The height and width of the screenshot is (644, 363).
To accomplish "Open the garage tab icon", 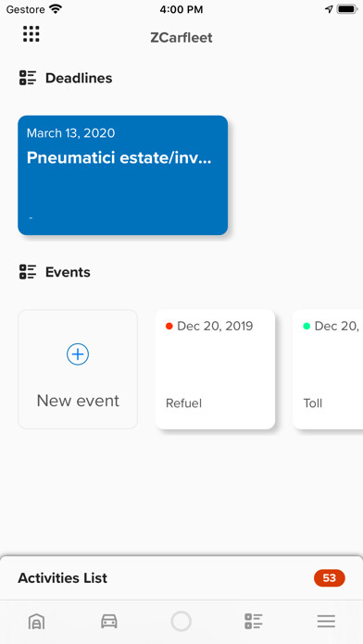I will [x=36, y=622].
